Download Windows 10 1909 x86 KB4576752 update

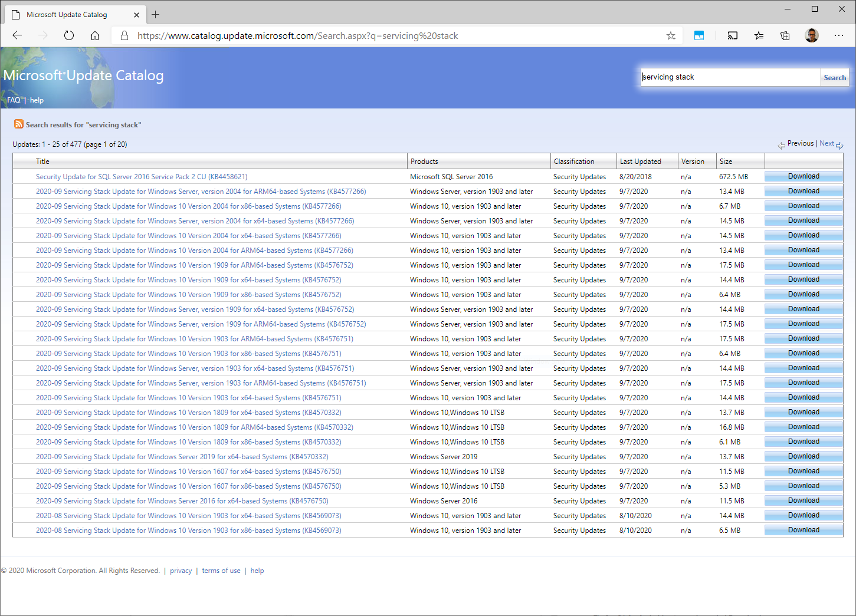pyautogui.click(x=803, y=294)
